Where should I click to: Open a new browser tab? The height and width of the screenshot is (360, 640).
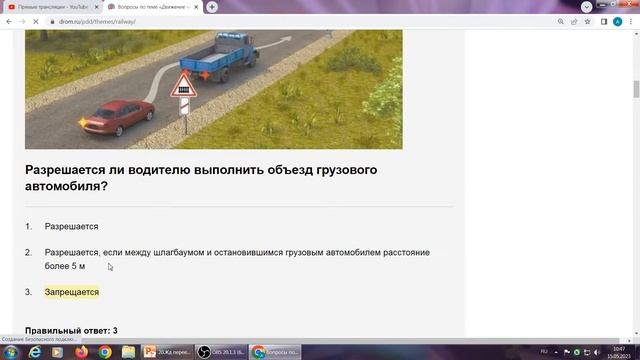tap(212, 7)
